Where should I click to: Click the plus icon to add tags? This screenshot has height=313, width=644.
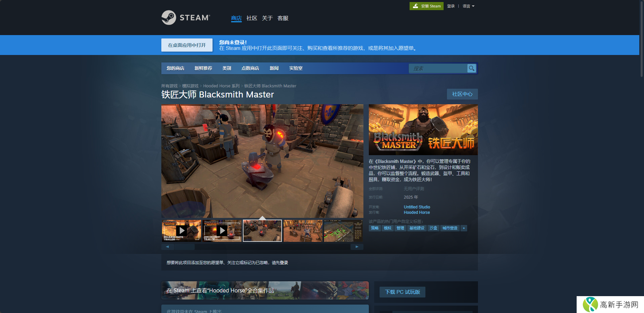coord(464,228)
